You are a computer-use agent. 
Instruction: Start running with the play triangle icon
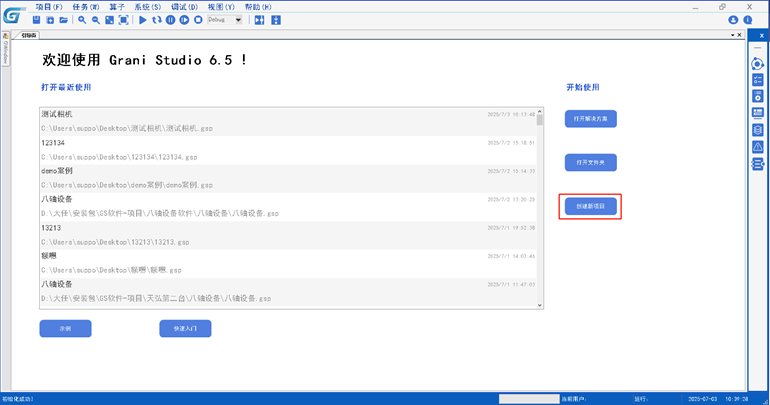[x=143, y=20]
